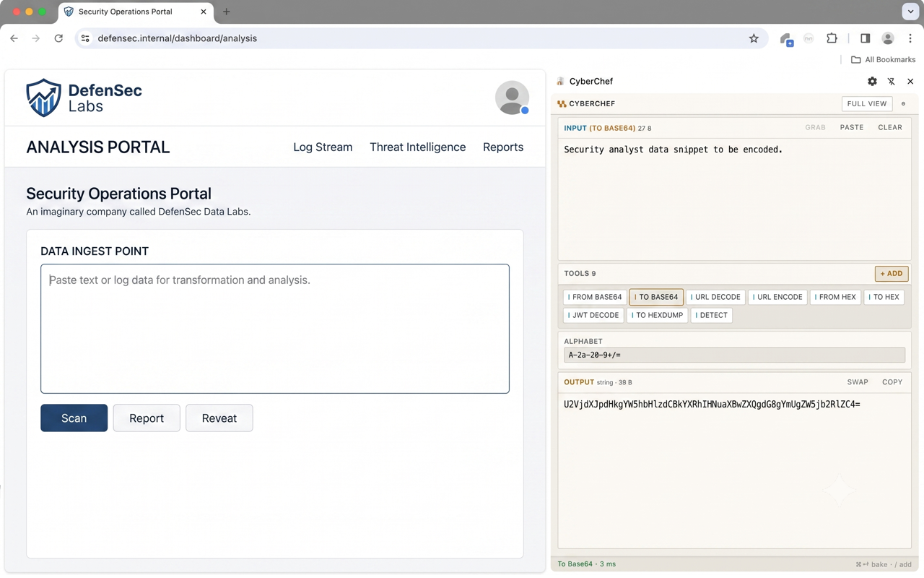Click PASTE in the input header

tap(852, 128)
